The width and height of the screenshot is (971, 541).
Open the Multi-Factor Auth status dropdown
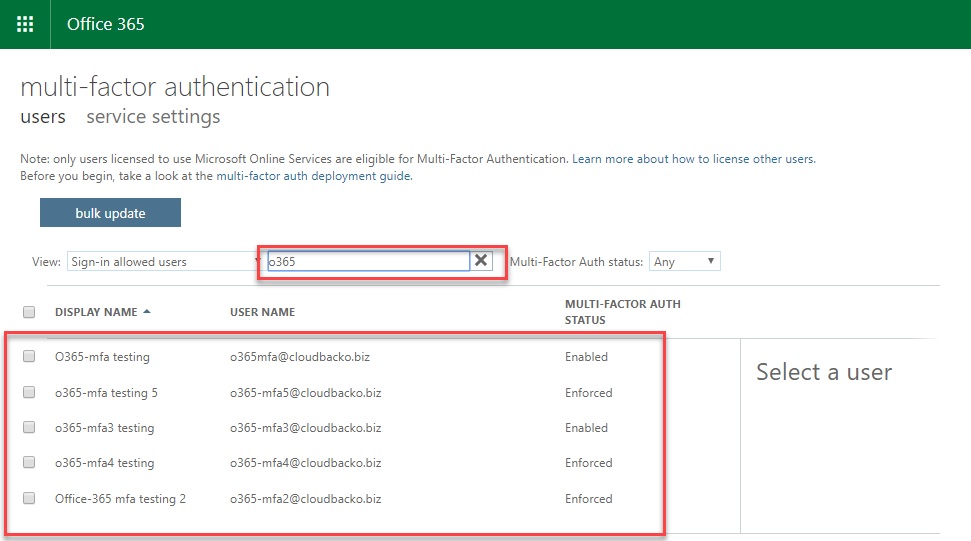[x=684, y=261]
